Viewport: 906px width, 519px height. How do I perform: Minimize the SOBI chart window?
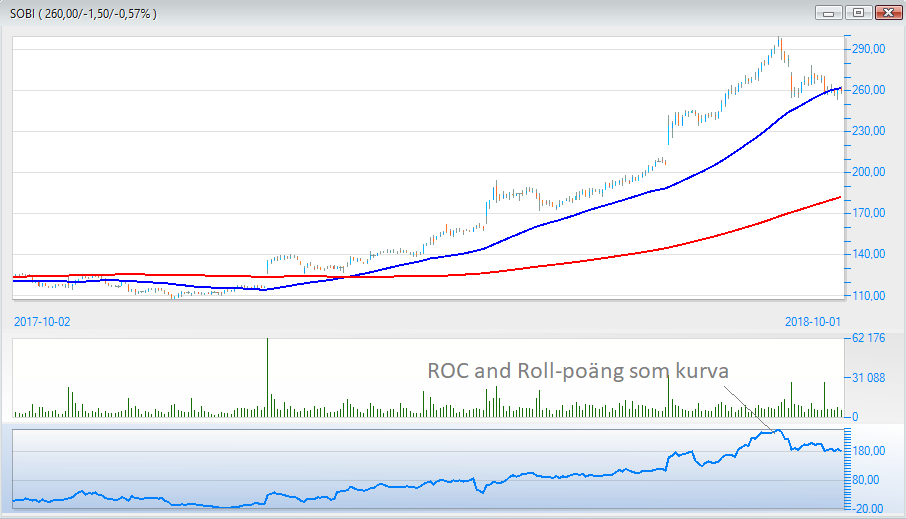829,13
